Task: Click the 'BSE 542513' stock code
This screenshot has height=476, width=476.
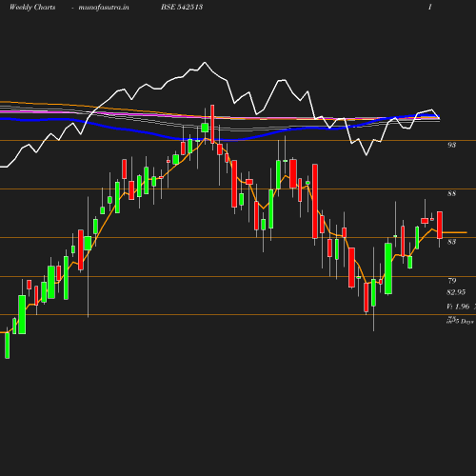Action: [x=182, y=7]
